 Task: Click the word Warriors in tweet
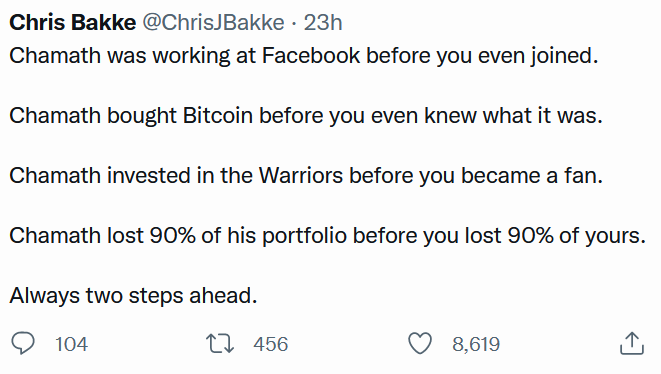(x=301, y=175)
